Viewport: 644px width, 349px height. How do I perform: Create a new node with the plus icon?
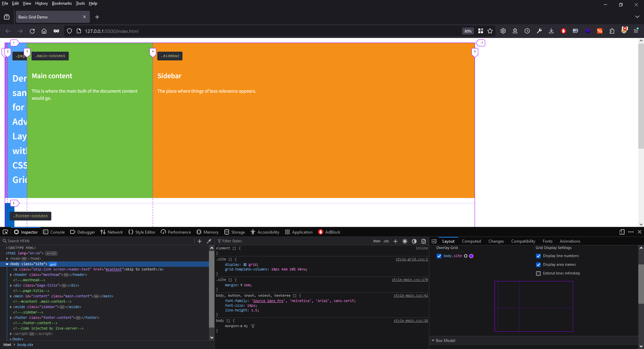(x=200, y=241)
